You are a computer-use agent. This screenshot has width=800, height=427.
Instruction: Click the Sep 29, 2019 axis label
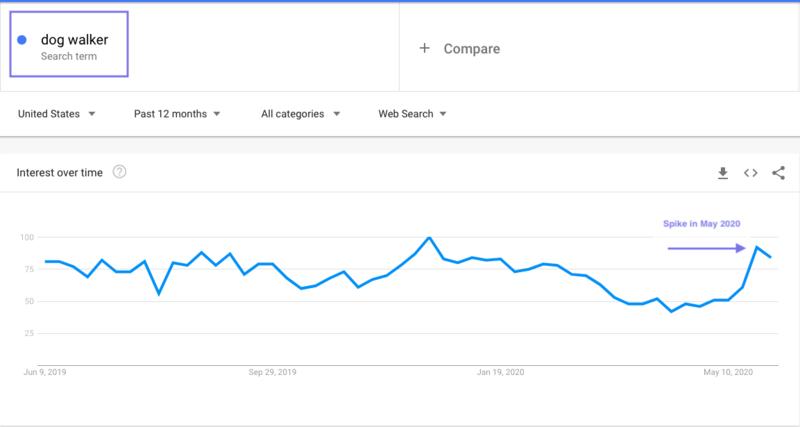pos(271,372)
